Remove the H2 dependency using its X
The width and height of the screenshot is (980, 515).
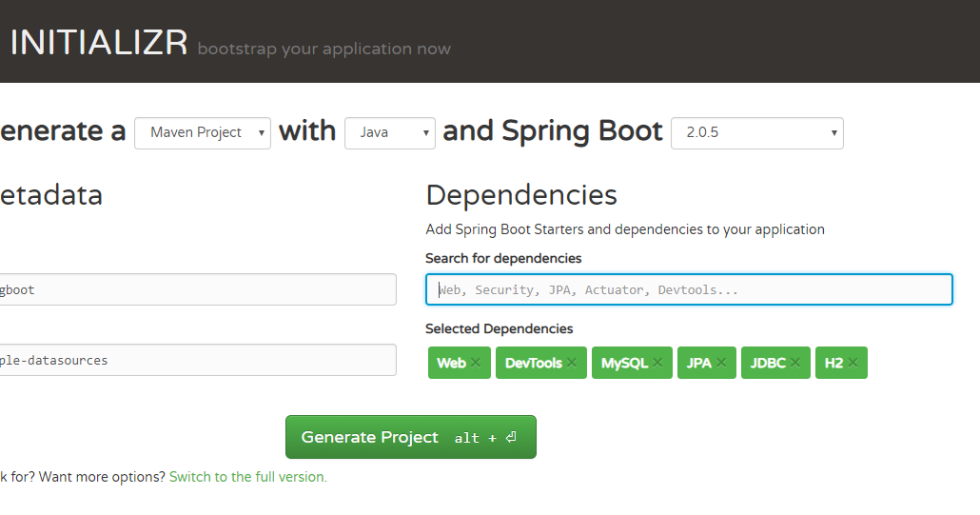853,363
